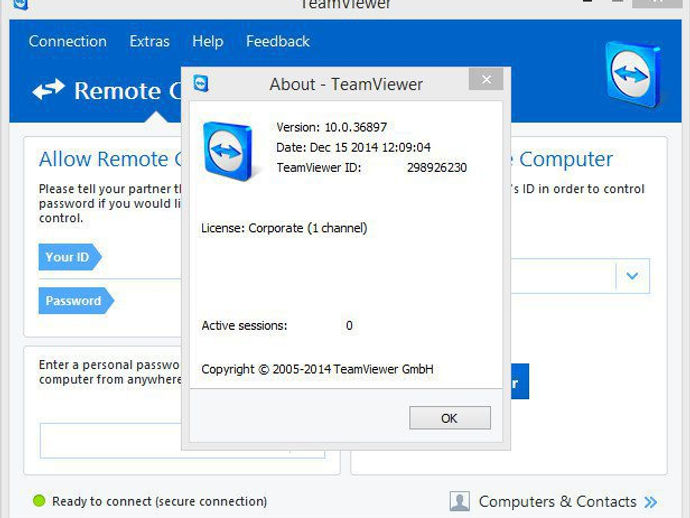Screen dimensions: 690x518
Task: Click the Ready to connect status text
Action: [159, 501]
